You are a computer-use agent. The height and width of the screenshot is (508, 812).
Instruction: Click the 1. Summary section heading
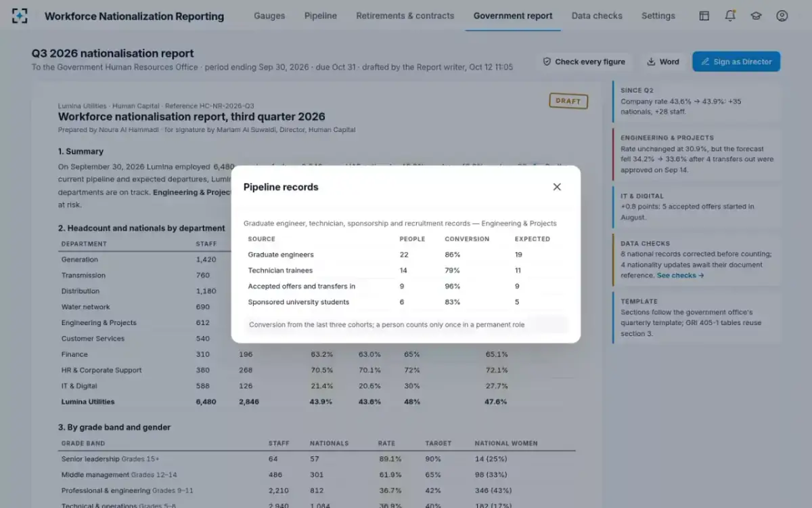[81, 152]
